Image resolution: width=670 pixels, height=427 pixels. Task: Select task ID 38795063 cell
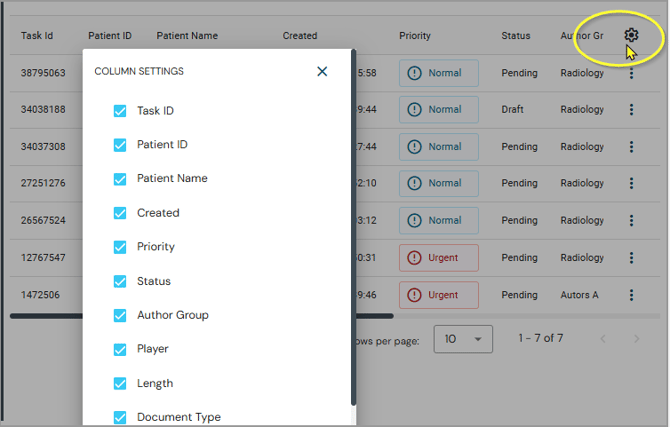(43, 73)
